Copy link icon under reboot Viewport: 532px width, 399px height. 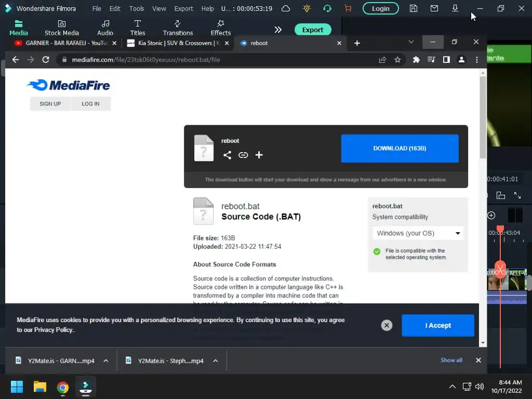coord(243,155)
